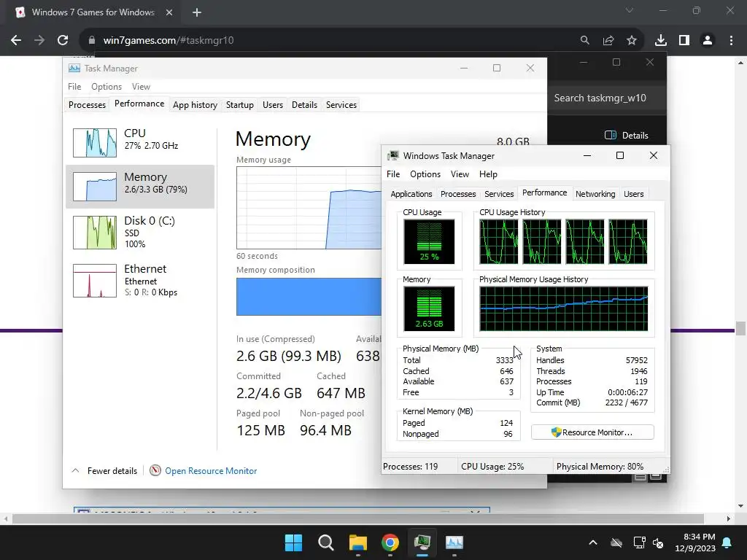Toggle the Chrome side panel icon
Image resolution: width=747 pixels, height=560 pixels.
coord(684,41)
